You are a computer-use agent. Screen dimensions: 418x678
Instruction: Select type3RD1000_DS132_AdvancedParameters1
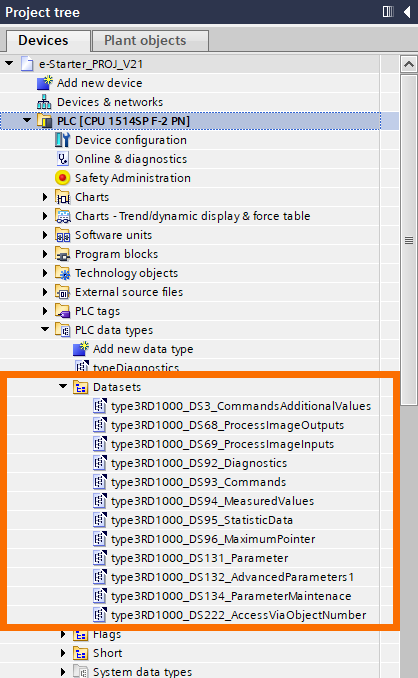[233, 578]
